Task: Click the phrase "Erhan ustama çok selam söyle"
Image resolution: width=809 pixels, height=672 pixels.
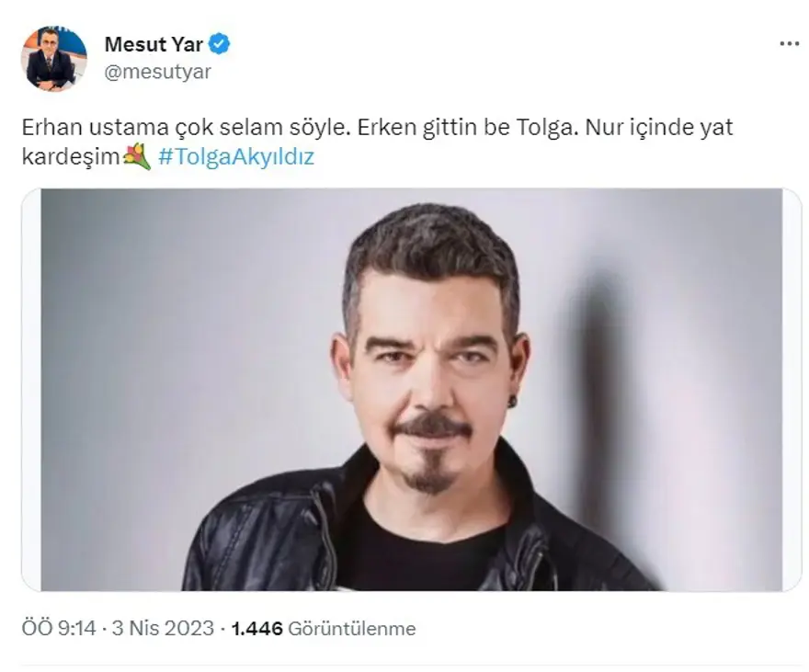Action: (x=183, y=128)
